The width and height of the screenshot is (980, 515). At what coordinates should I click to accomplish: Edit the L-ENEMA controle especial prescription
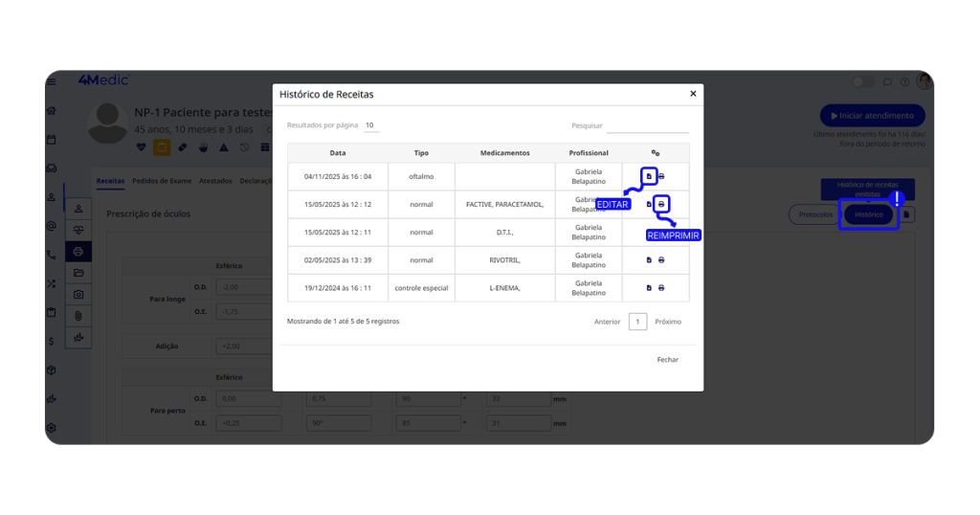tap(649, 288)
